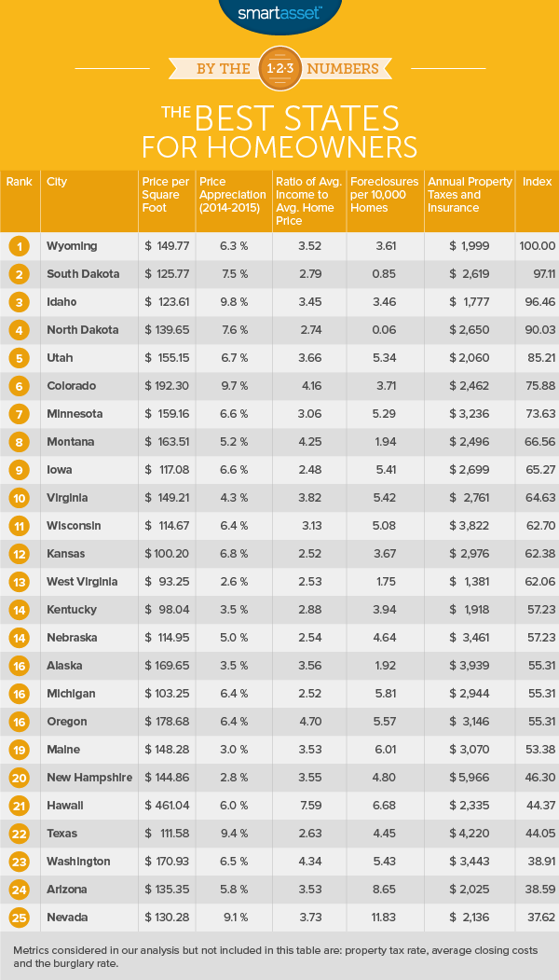The width and height of the screenshot is (559, 980).
Task: Click the rank 13 circle badge
Action: (19, 582)
